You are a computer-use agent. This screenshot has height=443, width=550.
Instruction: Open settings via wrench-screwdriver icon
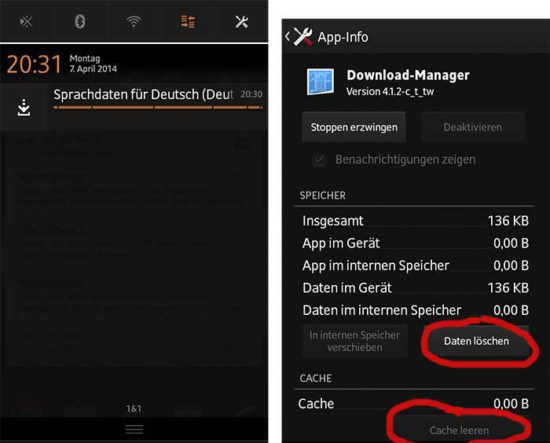click(x=242, y=22)
